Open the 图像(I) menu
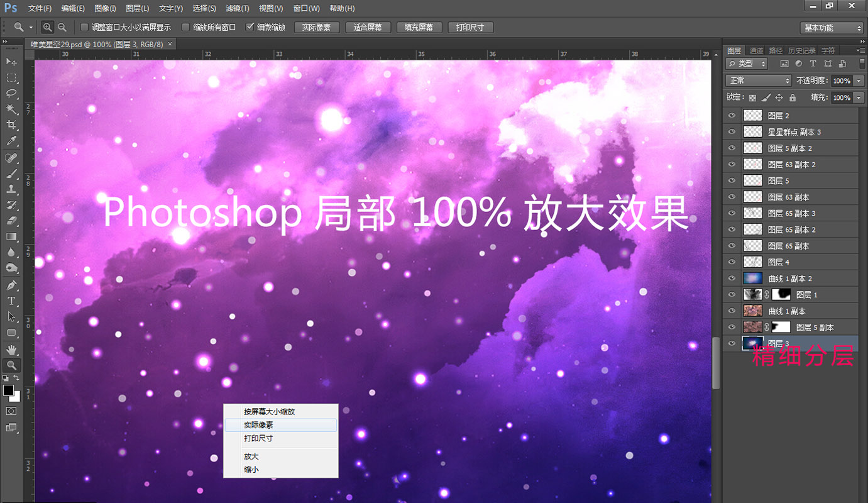 [105, 8]
